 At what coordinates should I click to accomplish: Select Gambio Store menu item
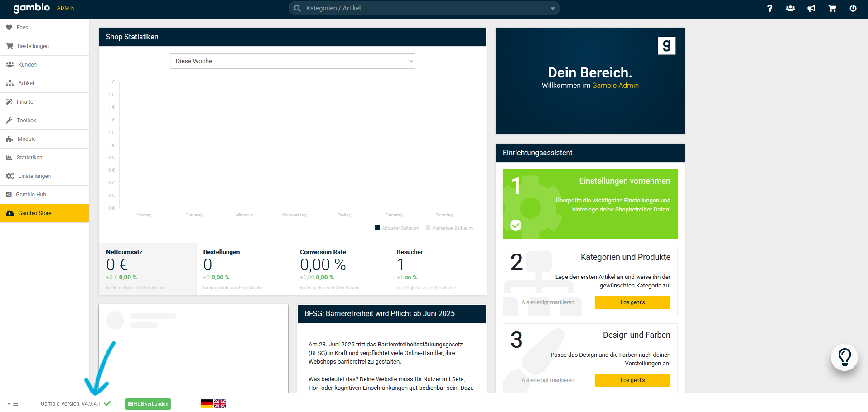[x=35, y=213]
